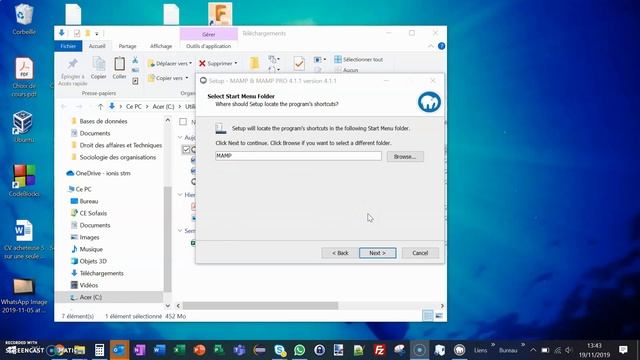Open Outlook from the taskbar
The height and width of the screenshot is (360, 640).
pos(119,350)
